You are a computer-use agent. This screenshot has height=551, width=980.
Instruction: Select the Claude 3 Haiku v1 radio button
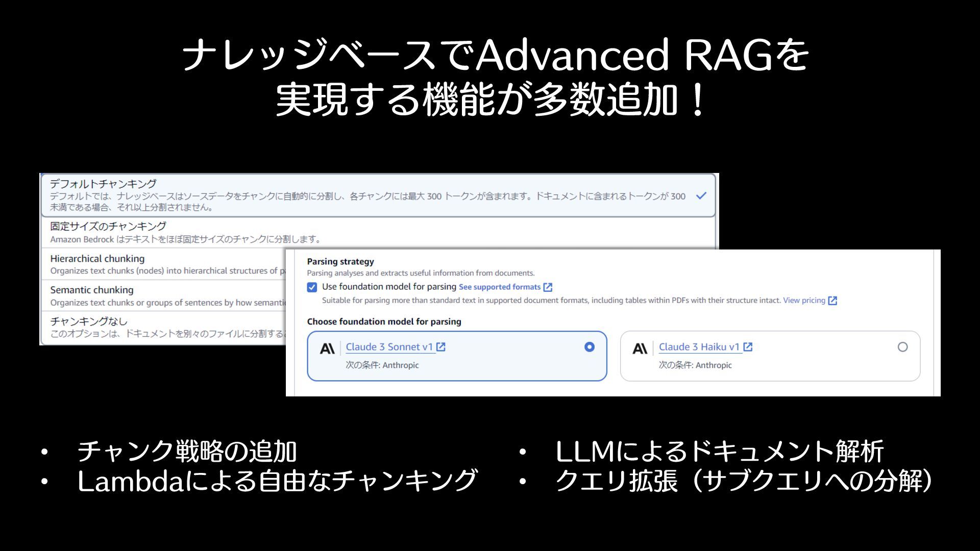[x=902, y=347]
